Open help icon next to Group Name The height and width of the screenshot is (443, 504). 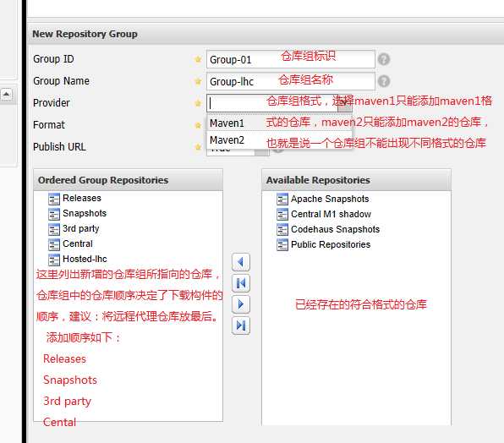pos(384,81)
